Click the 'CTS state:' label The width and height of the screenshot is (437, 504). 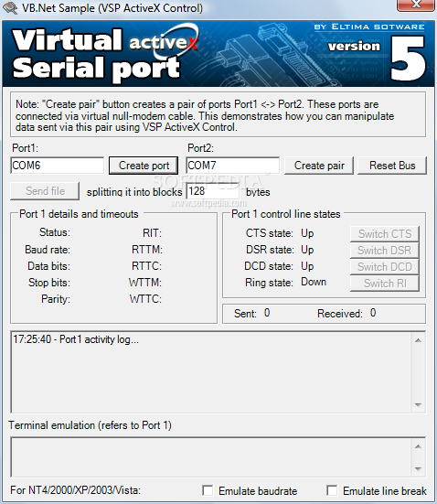pyautogui.click(x=270, y=233)
